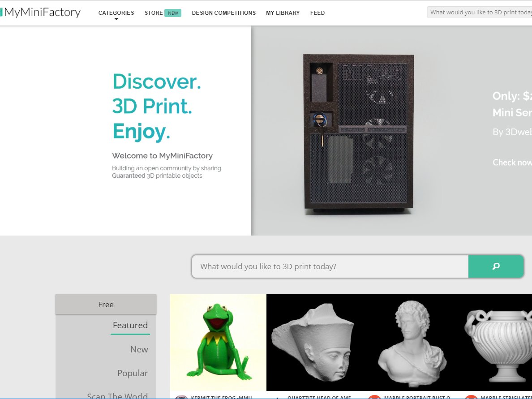
Task: Click the main 3D print search field
Action: pos(330,266)
